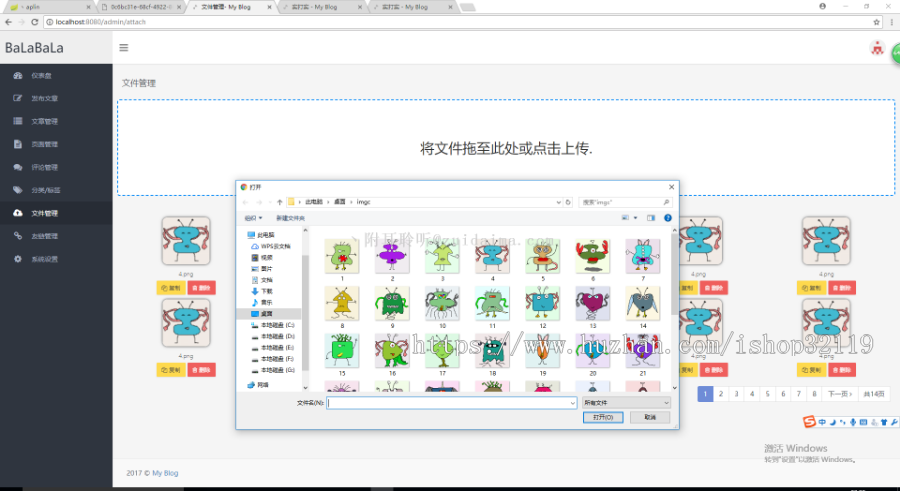900x491 pixels.
Task: Expand the address bar history chevron
Action: pos(558,202)
